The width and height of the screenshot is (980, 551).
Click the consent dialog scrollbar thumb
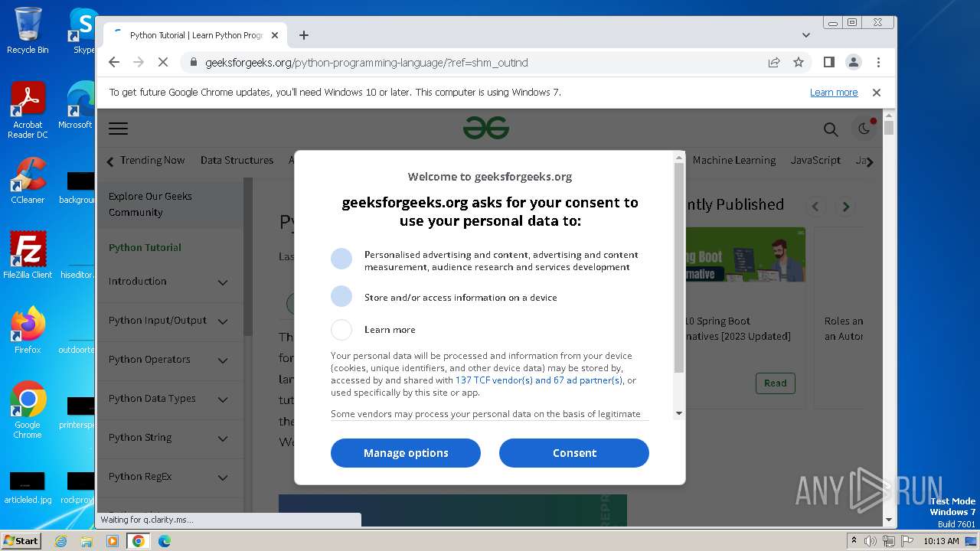(x=679, y=268)
